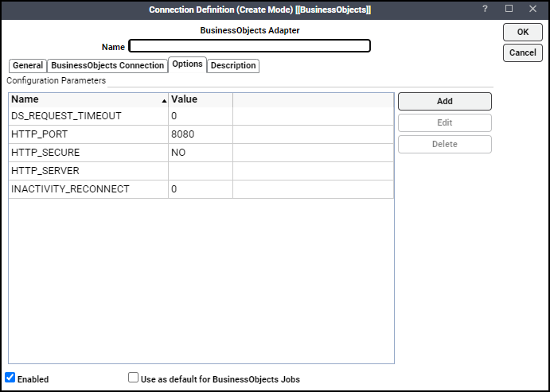Switch to the Description tab

[x=233, y=65]
